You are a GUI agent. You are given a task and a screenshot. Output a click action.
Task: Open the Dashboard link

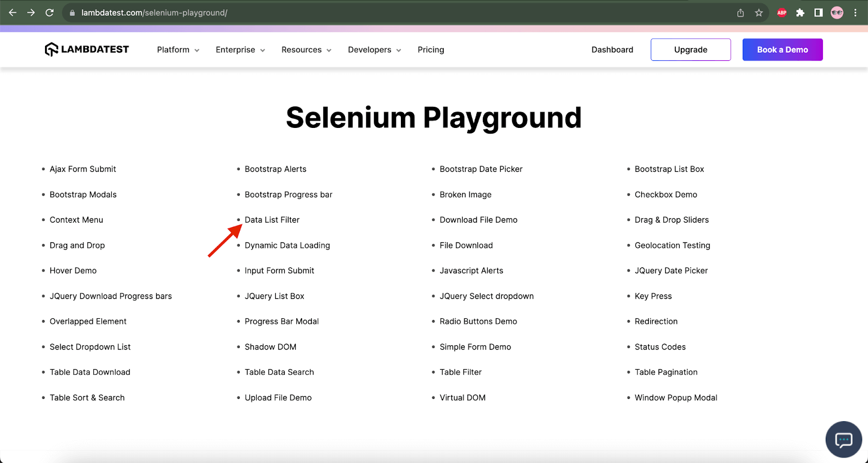tap(612, 50)
